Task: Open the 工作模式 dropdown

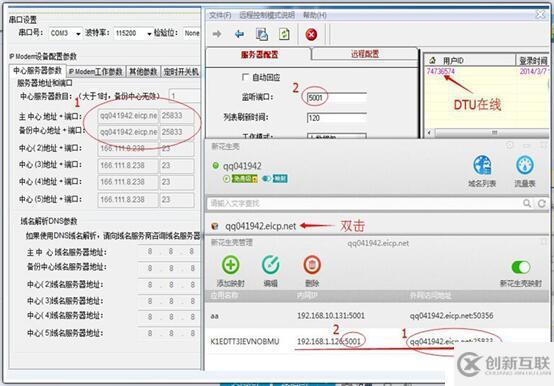Action: click(336, 136)
